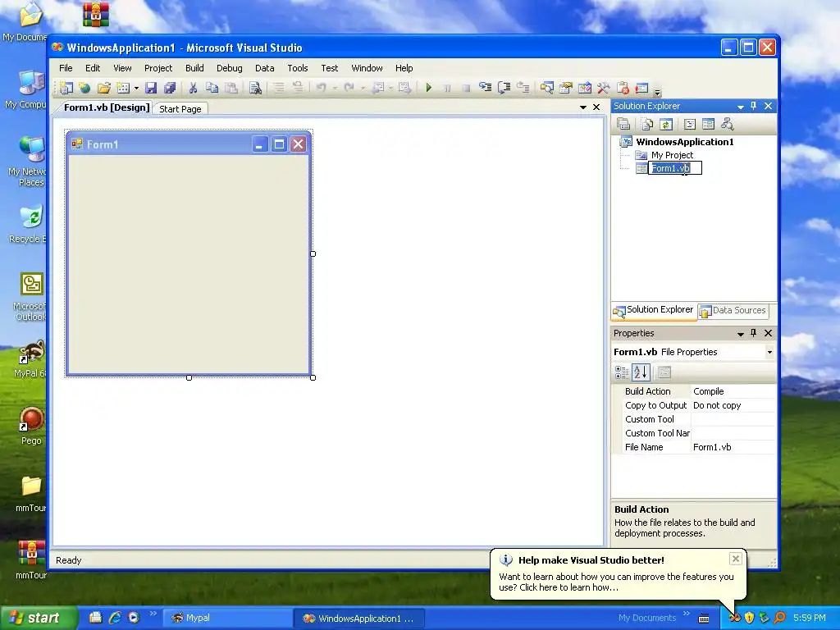Switch to the Start Page tab
Viewport: 840px width, 630px height.
tap(180, 109)
